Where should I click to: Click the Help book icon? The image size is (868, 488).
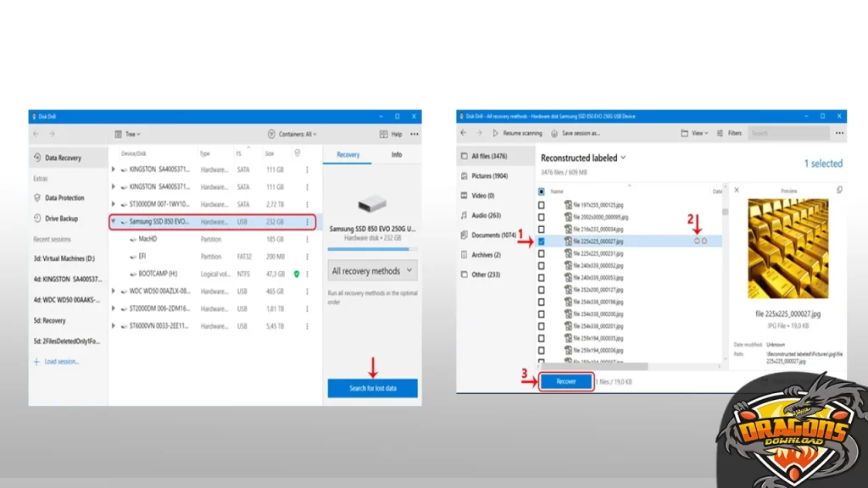click(383, 134)
